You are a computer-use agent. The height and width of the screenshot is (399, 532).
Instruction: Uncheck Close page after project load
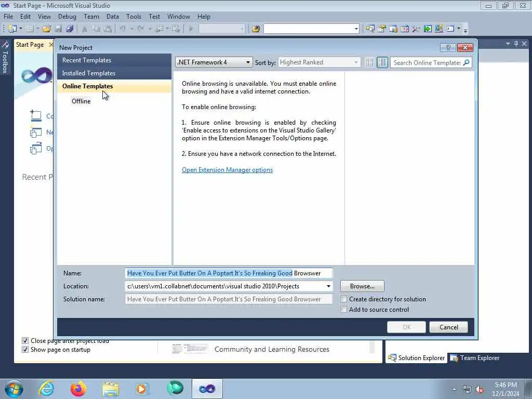(25, 341)
